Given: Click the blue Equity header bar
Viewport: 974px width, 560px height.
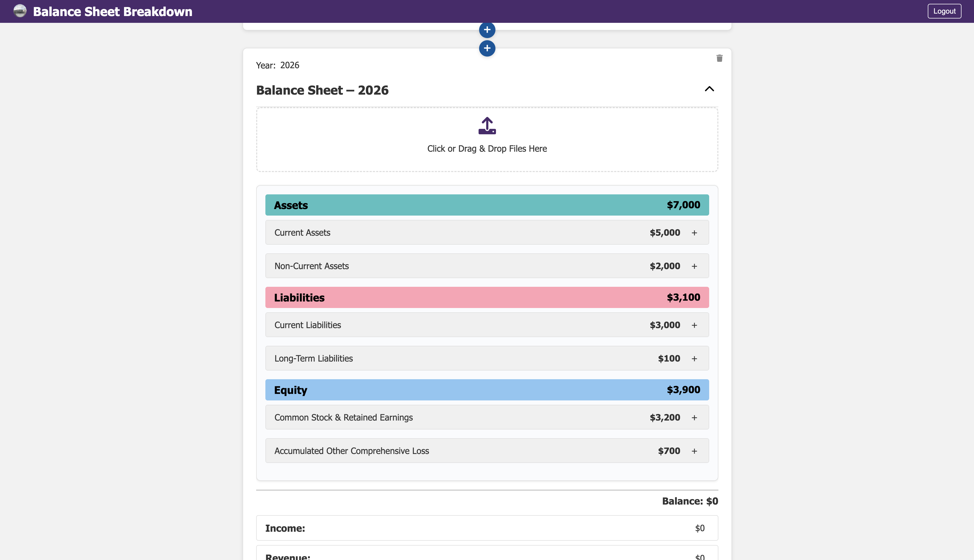Looking at the screenshot, I should 487,390.
